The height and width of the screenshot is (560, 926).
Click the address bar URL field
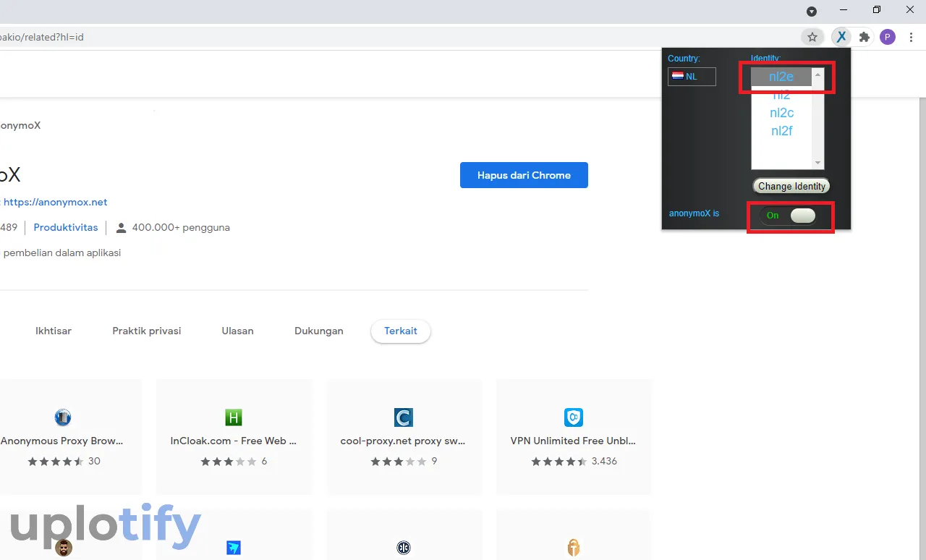tap(398, 37)
